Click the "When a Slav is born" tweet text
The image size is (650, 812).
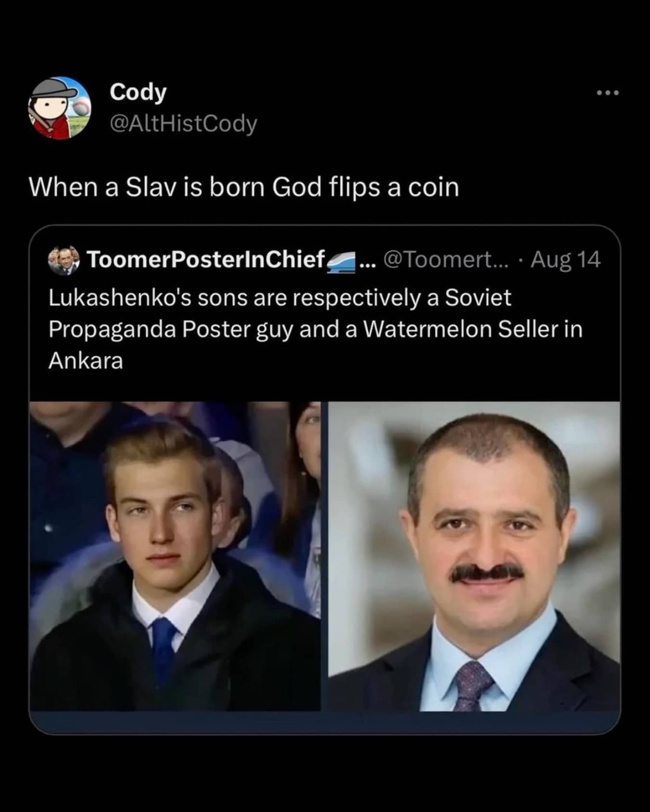(x=244, y=187)
